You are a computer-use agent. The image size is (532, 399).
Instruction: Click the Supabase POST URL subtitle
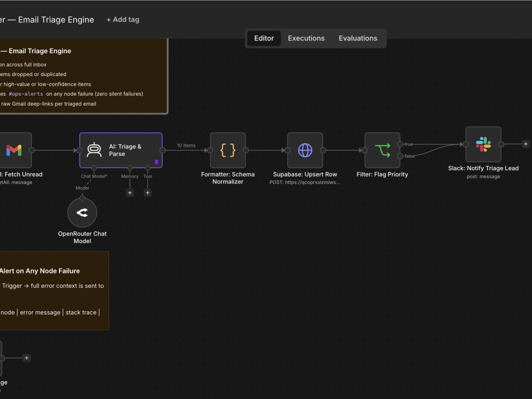(305, 182)
